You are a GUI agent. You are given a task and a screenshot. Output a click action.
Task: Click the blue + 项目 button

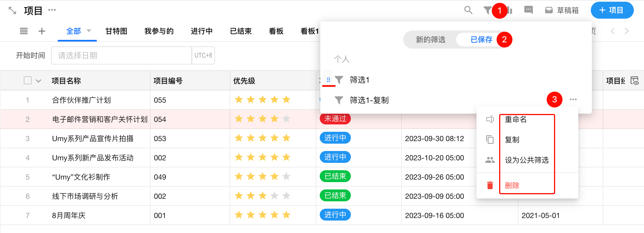point(612,10)
